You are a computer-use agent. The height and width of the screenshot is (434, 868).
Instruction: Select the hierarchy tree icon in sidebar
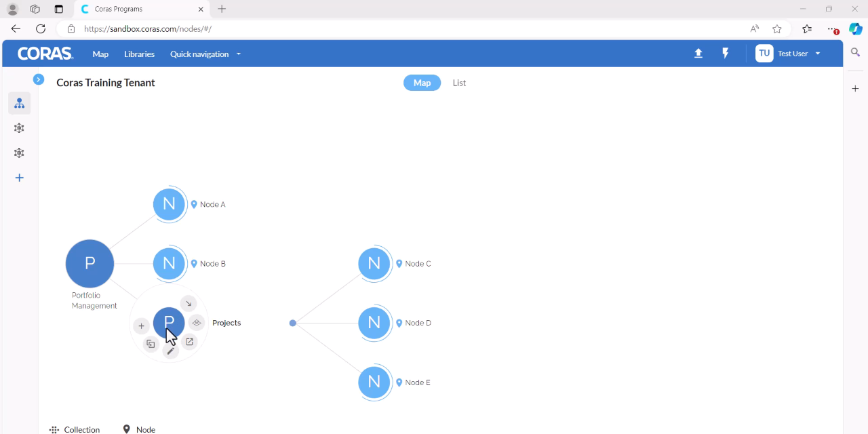pos(20,103)
